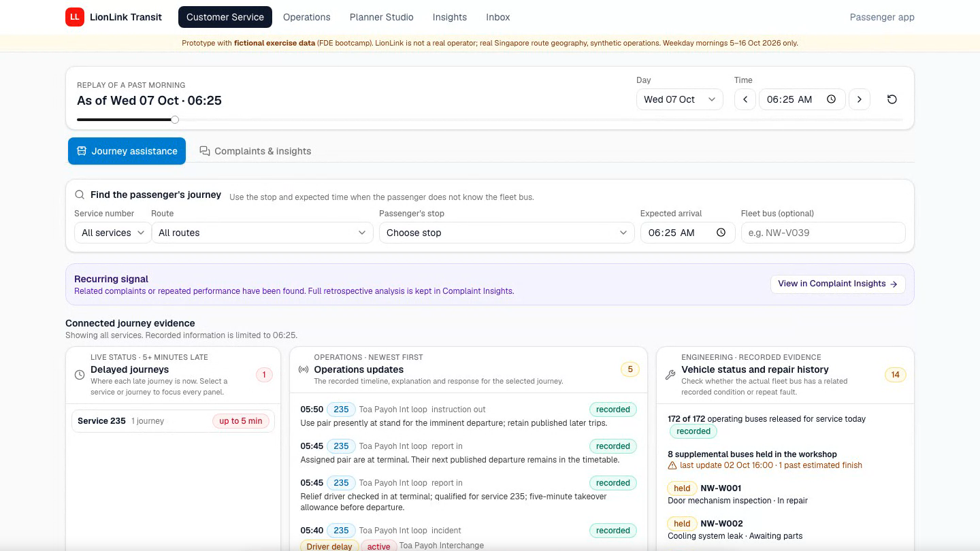980x551 pixels.
Task: Click the 235 service badge on the 05:40 incident
Action: click(x=341, y=531)
